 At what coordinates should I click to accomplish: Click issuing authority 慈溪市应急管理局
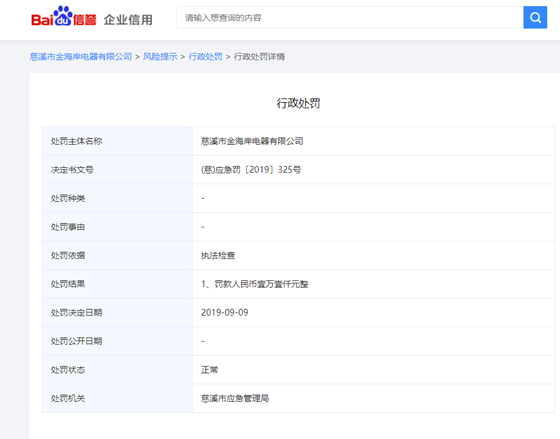pos(235,398)
